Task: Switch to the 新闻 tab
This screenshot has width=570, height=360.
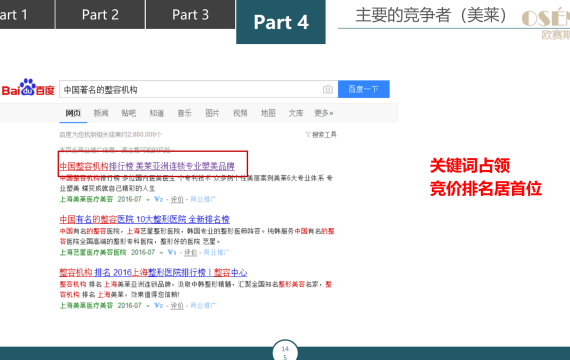Action: point(101,113)
